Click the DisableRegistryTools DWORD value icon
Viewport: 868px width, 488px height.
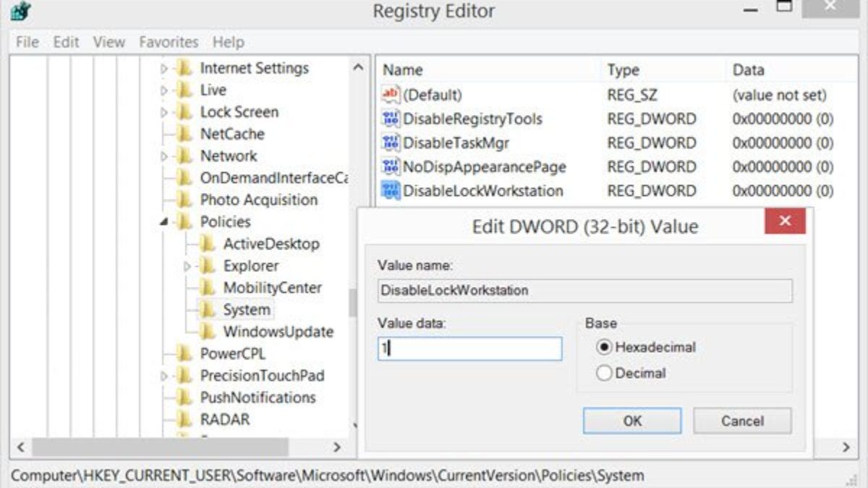click(x=391, y=119)
